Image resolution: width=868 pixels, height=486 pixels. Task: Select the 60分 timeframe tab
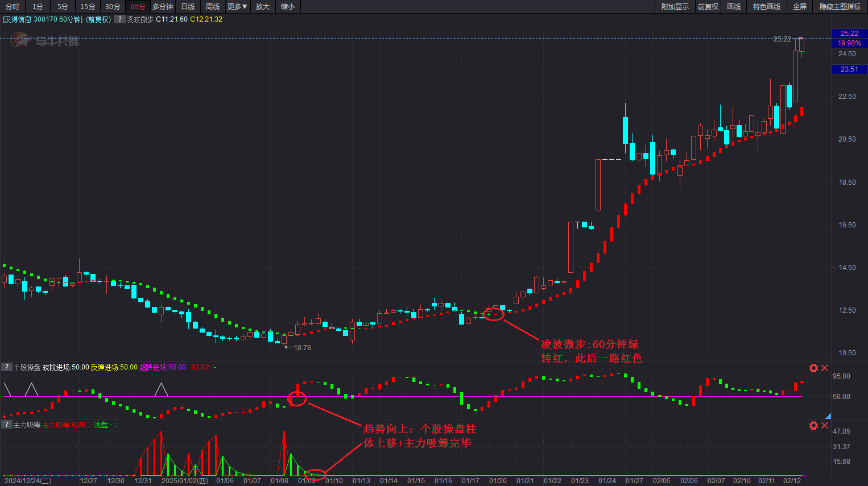pos(138,7)
